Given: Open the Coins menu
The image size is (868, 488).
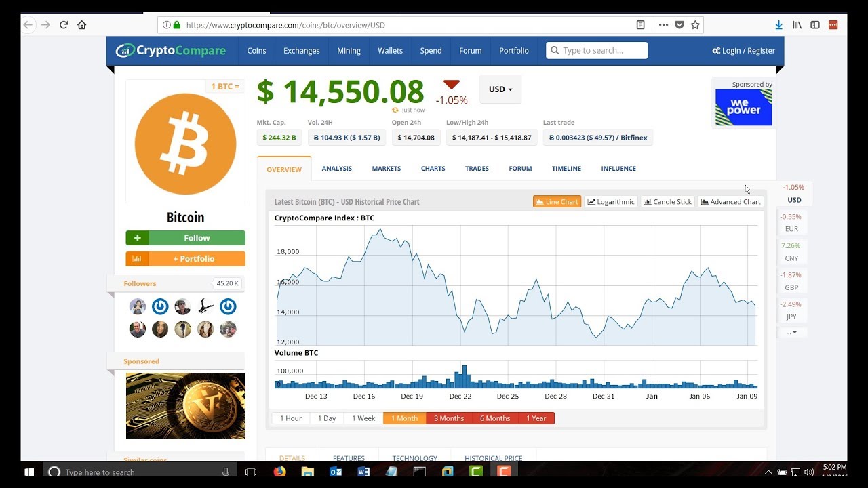Looking at the screenshot, I should [256, 50].
